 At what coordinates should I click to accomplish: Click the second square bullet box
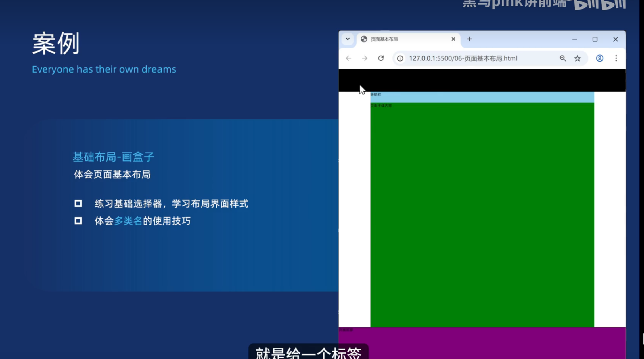[78, 221]
